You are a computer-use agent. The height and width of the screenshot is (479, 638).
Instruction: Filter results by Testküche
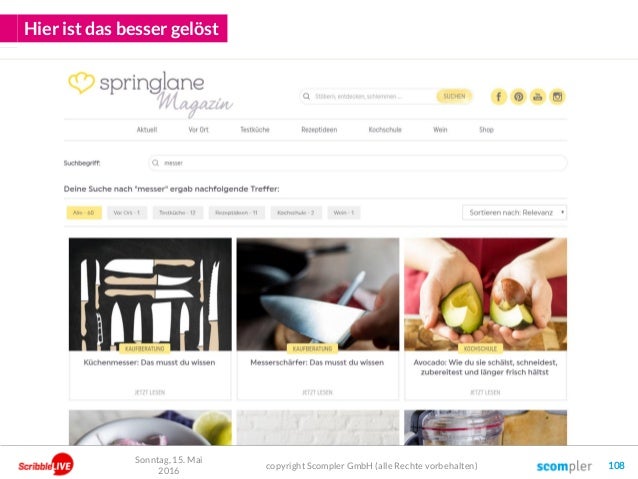point(177,213)
